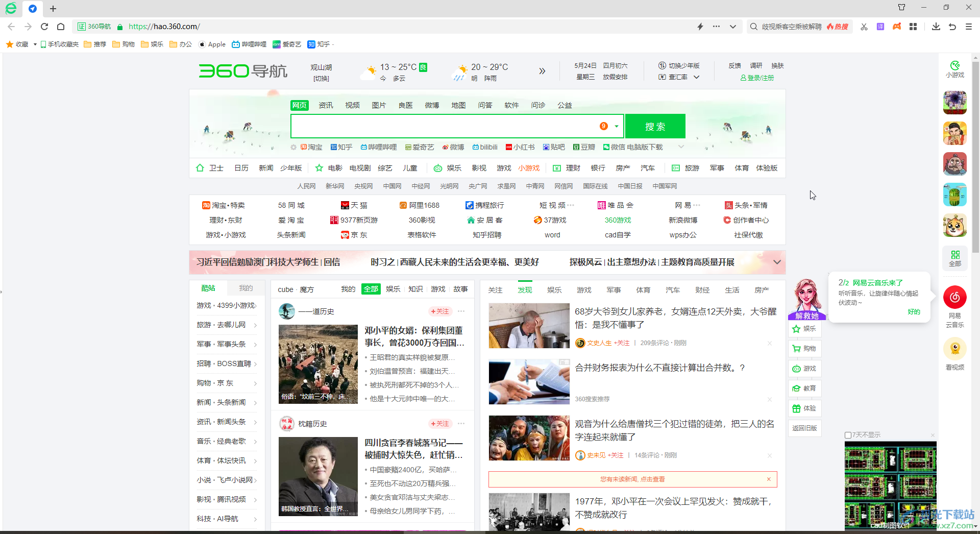The image size is (980, 534).
Task: Open the scissors screenshot tool
Action: (864, 27)
